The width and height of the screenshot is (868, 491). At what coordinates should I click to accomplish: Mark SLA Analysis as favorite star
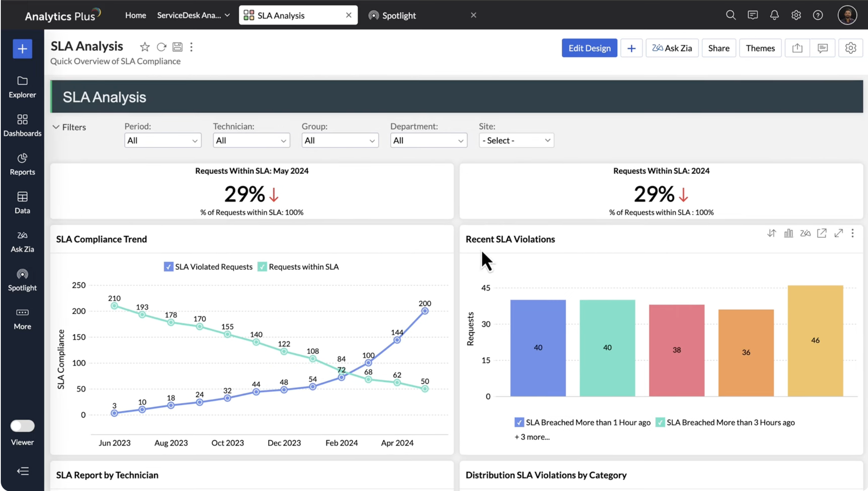[144, 47]
